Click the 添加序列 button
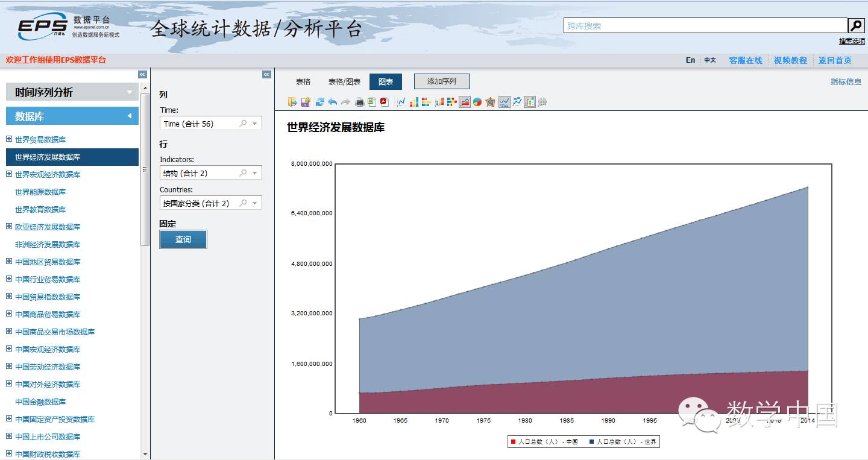The image size is (868, 460). (441, 81)
